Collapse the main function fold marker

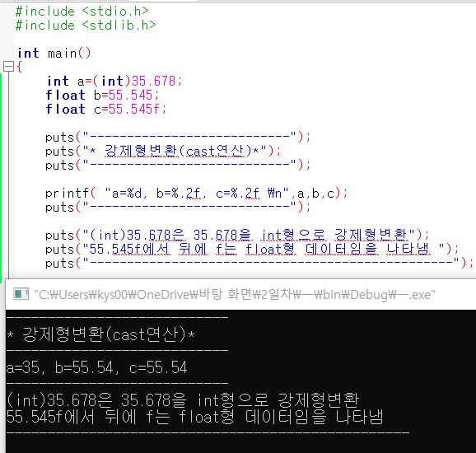pos(8,67)
